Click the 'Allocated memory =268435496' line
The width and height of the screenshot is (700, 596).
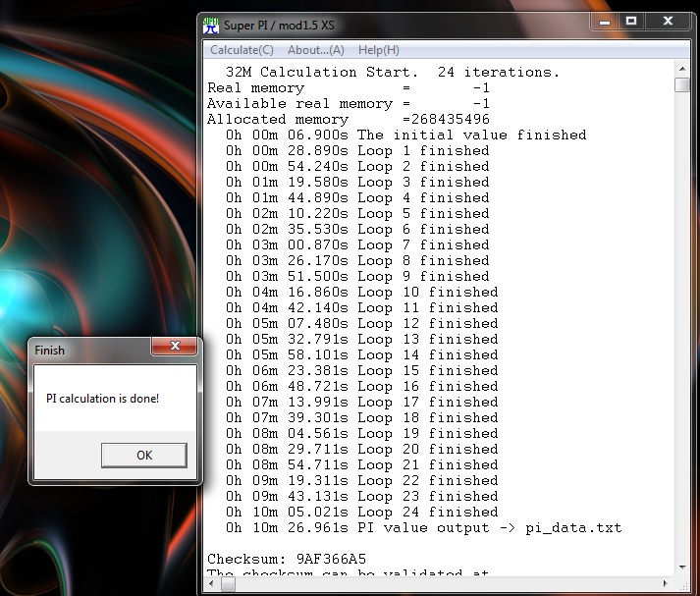click(x=349, y=119)
